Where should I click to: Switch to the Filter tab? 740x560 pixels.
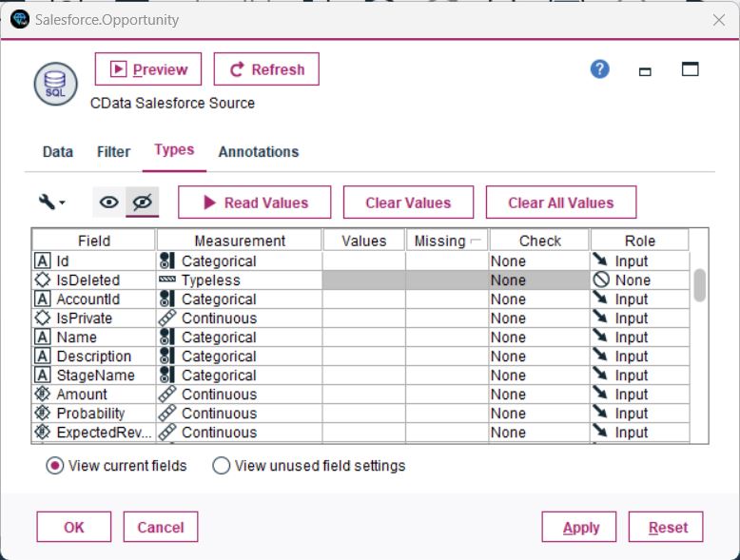(113, 151)
